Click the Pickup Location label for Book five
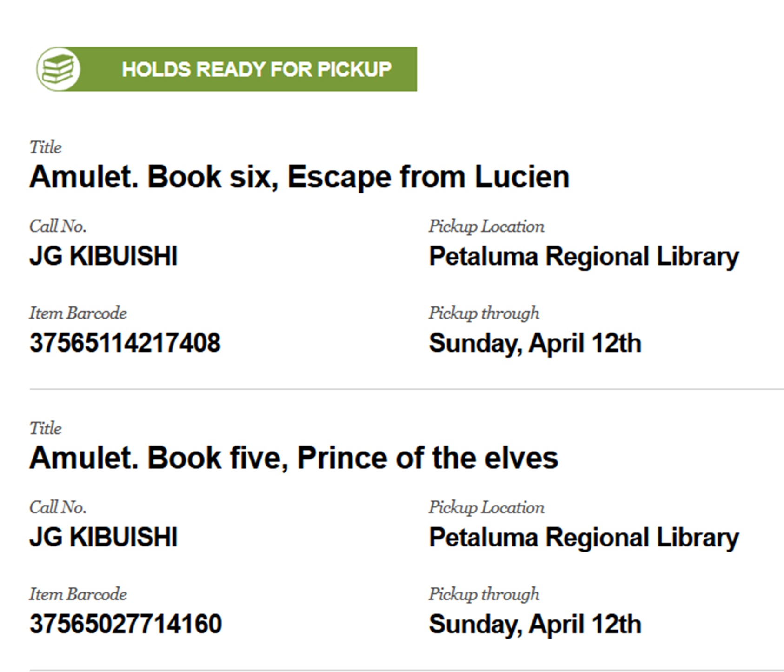Image resolution: width=784 pixels, height=672 pixels. [x=486, y=507]
